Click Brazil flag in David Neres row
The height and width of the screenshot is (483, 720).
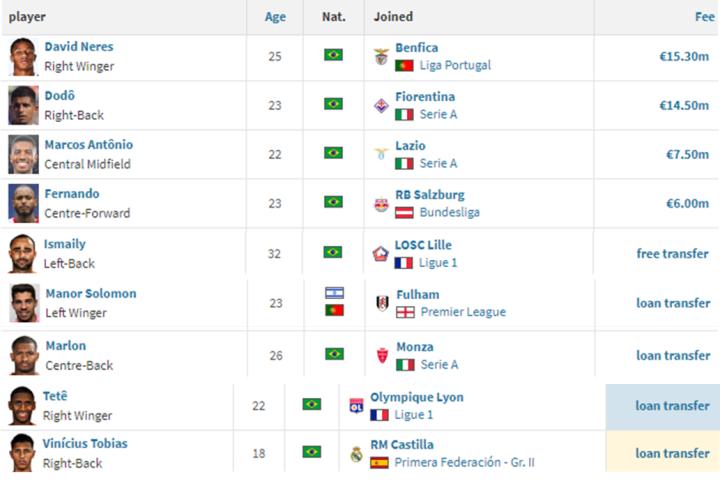[x=333, y=55]
